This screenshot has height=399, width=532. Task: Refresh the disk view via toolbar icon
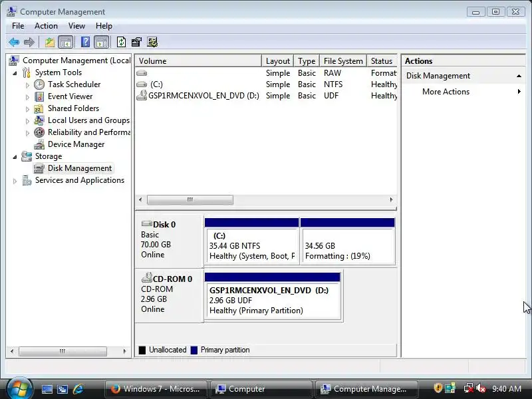pyautogui.click(x=121, y=42)
